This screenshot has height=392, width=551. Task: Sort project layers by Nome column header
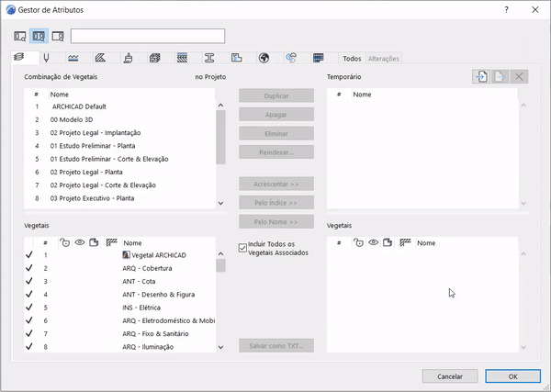coord(132,242)
